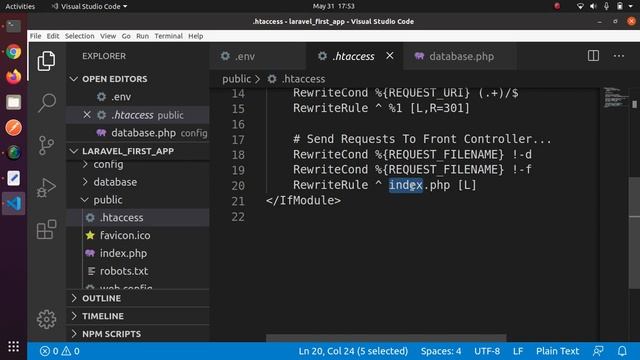Open the File menu
640x360 pixels.
(x=36, y=36)
